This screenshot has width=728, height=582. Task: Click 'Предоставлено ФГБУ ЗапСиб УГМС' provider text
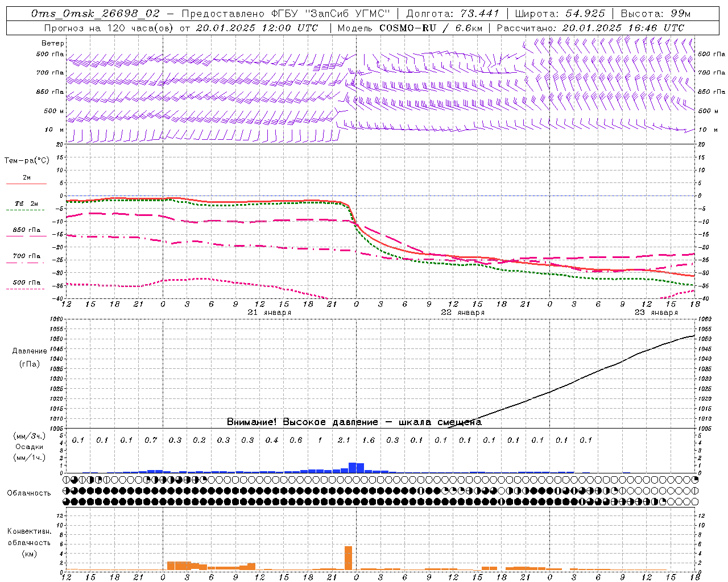point(286,14)
